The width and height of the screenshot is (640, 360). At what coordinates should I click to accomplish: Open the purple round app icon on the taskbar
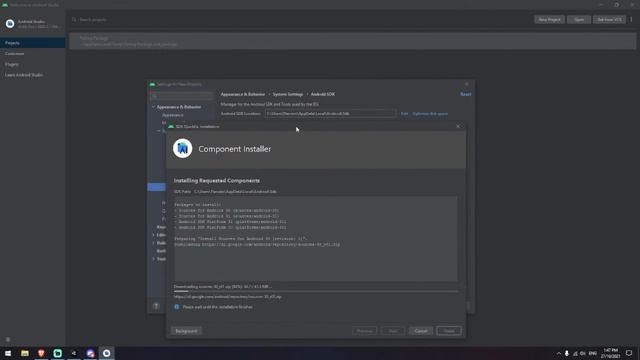90,353
